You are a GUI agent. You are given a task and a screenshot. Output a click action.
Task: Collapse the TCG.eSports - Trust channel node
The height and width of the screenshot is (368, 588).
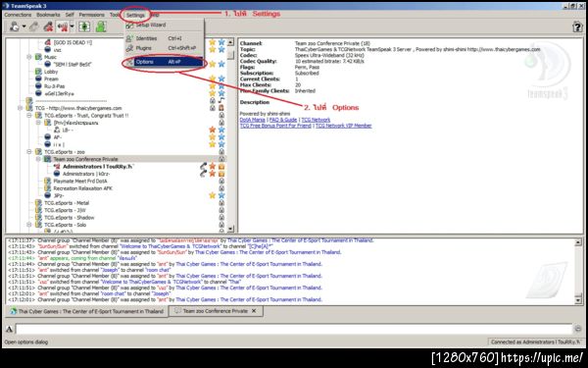[x=28, y=115]
